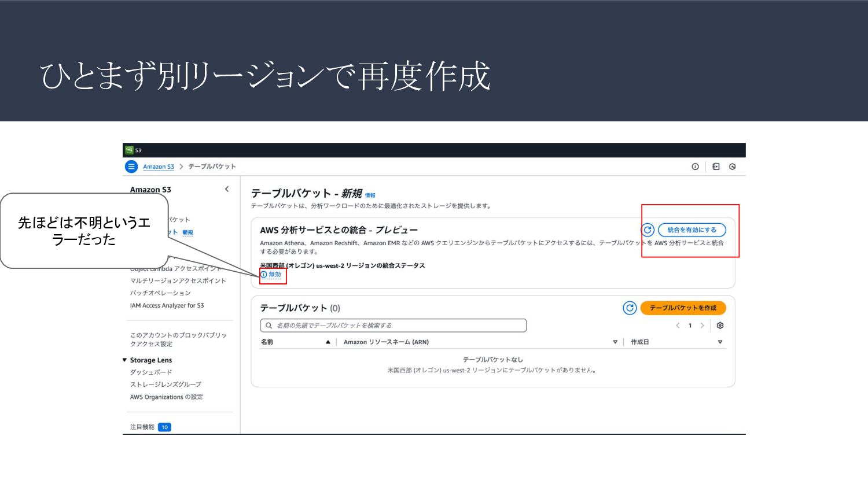Go to previous page of table buckets
Image resolution: width=868 pixels, height=488 pixels.
click(678, 326)
